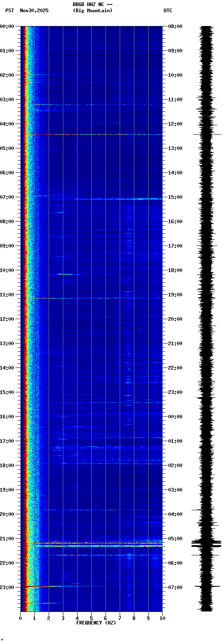
Task: Click the PST axis '00:00' time label
Action: point(7,26)
